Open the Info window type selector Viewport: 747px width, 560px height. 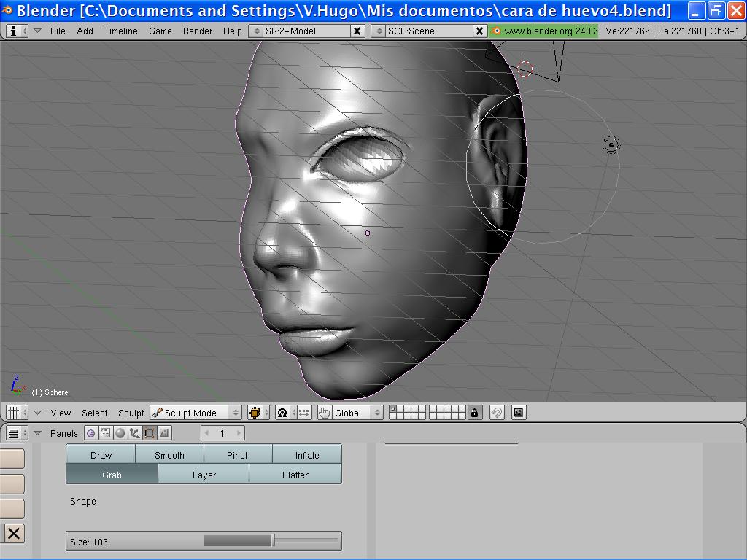pos(17,31)
